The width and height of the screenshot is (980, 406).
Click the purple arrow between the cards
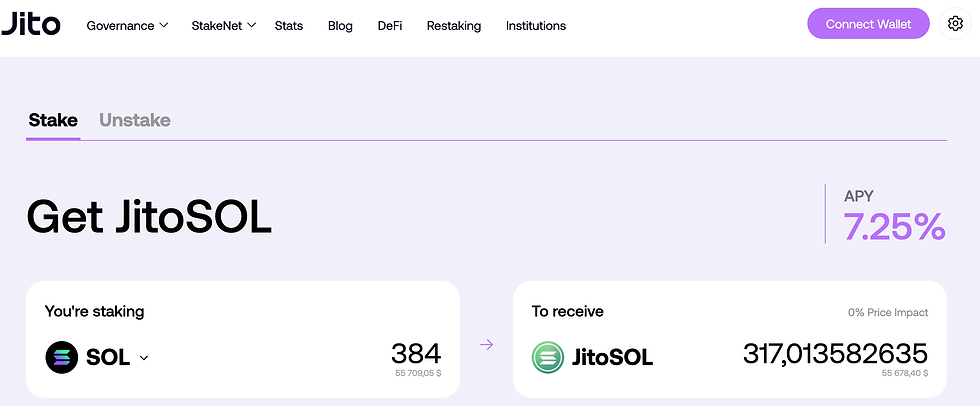pyautogui.click(x=486, y=344)
